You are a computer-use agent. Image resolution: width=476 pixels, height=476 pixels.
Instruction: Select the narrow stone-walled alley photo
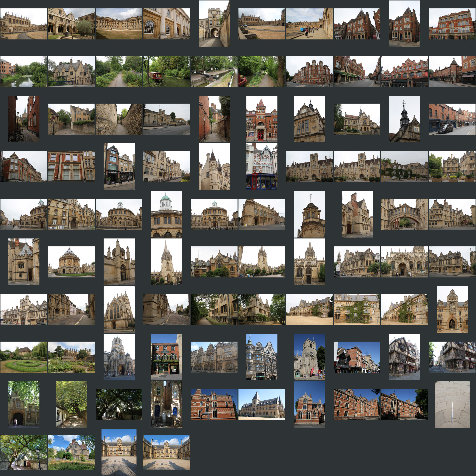119,119
